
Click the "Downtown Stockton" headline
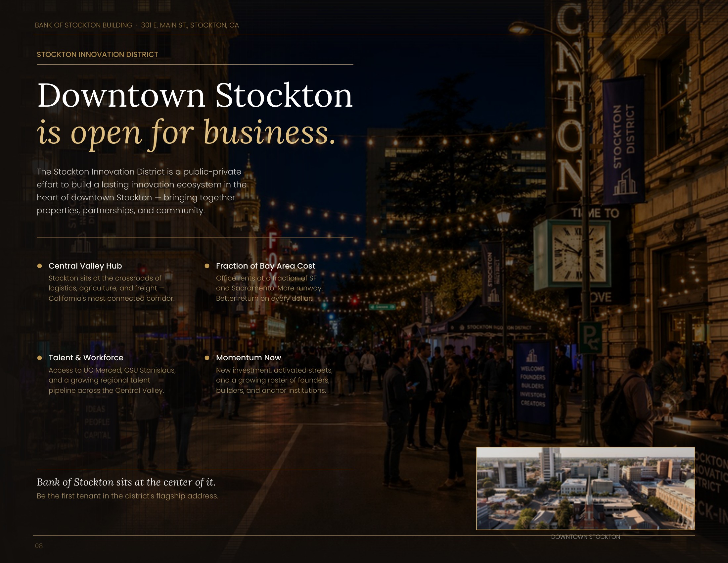195,96
